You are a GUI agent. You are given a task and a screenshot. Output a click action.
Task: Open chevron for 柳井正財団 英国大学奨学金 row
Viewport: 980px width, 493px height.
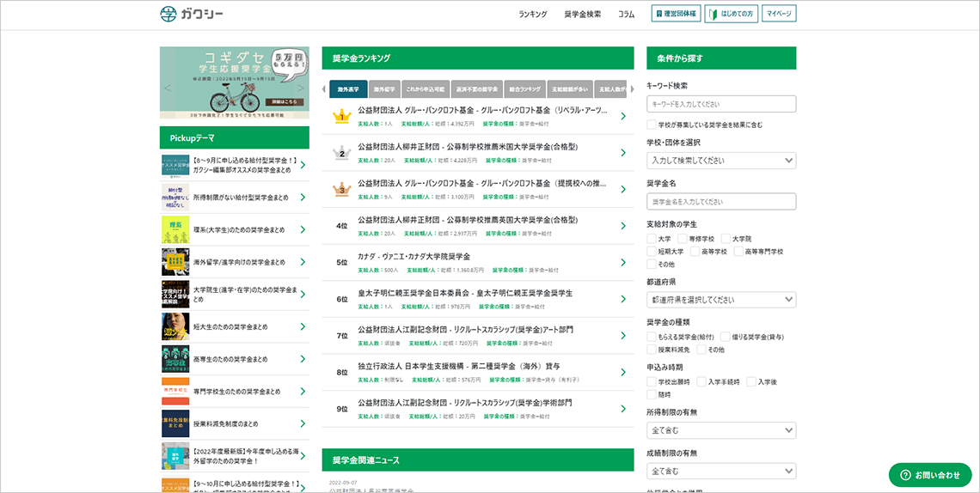[623, 226]
